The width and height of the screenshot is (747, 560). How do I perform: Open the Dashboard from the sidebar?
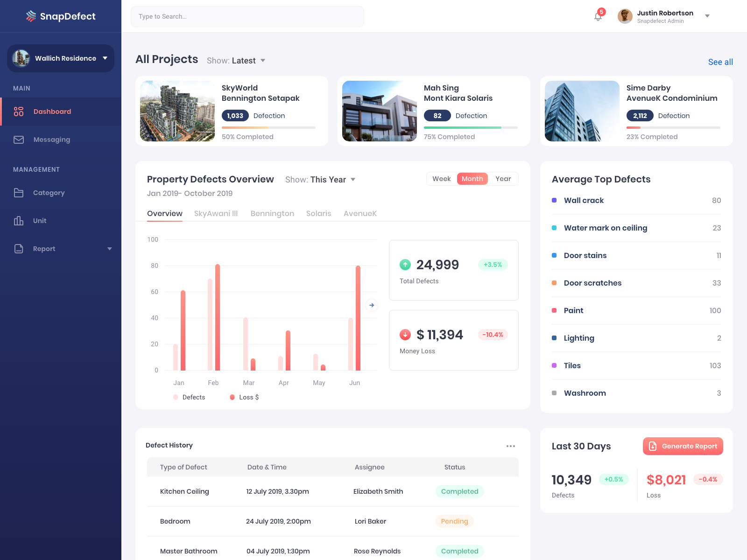(52, 112)
